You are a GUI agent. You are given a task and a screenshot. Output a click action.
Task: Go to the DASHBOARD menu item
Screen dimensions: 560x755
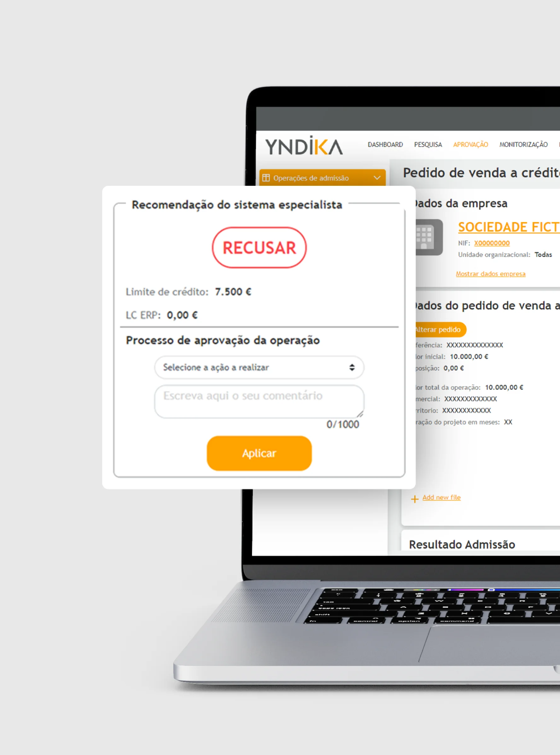[385, 144]
